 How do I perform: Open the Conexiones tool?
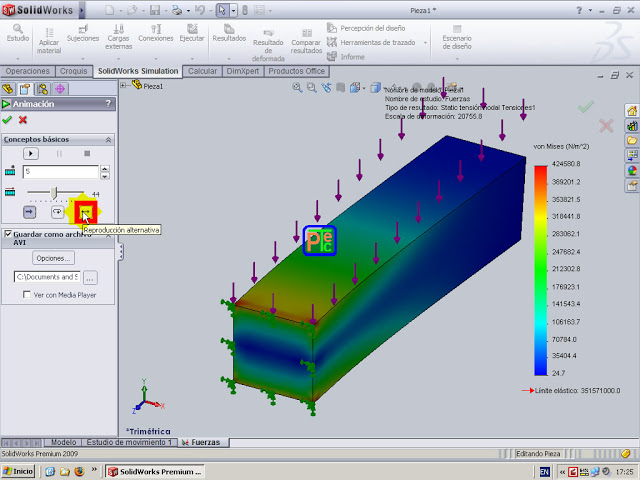click(156, 33)
